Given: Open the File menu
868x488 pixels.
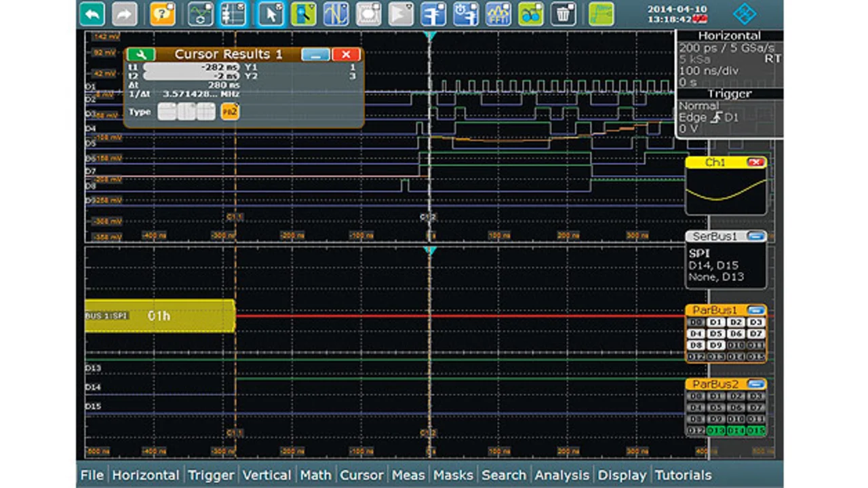Looking at the screenshot, I should [92, 475].
